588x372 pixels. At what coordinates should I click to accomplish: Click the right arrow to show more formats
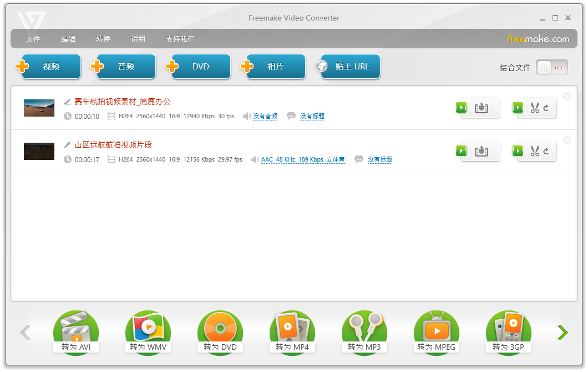tap(562, 332)
